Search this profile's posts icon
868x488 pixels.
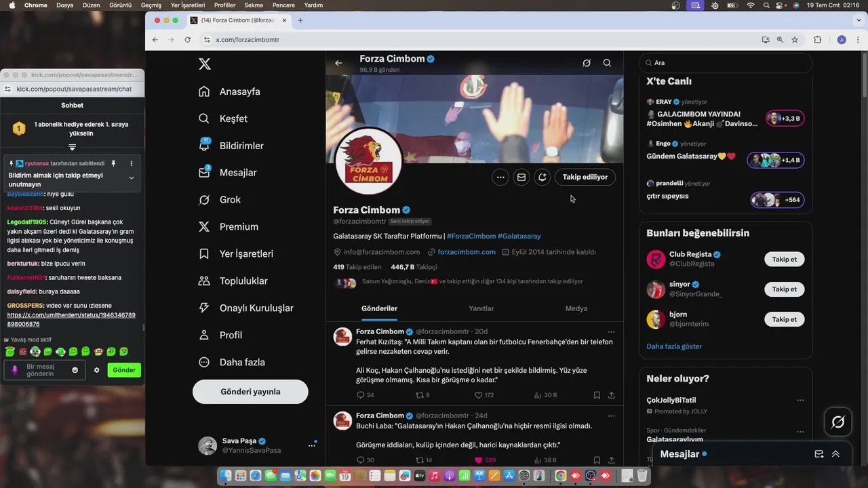point(607,63)
